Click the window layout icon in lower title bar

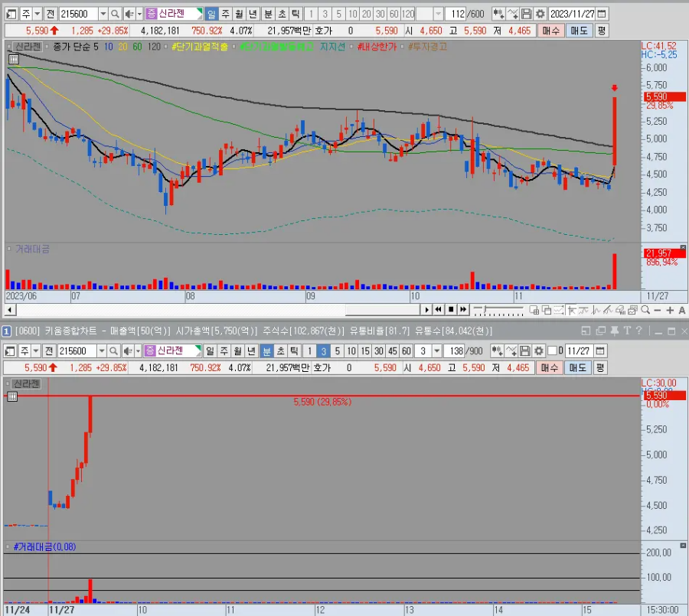pyautogui.click(x=586, y=331)
